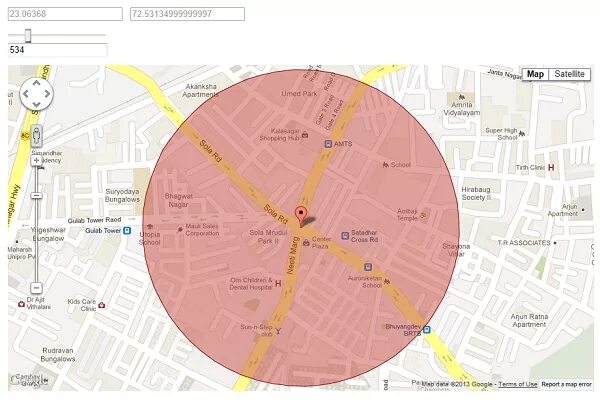Screen dimensions: 600x400
Task: Click the Gulab Tower transit icon
Action: [x=127, y=230]
